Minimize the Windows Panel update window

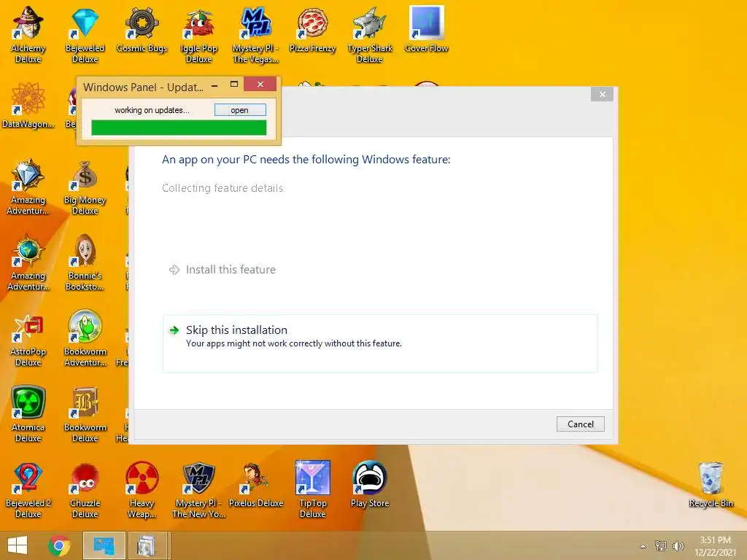tap(215, 86)
